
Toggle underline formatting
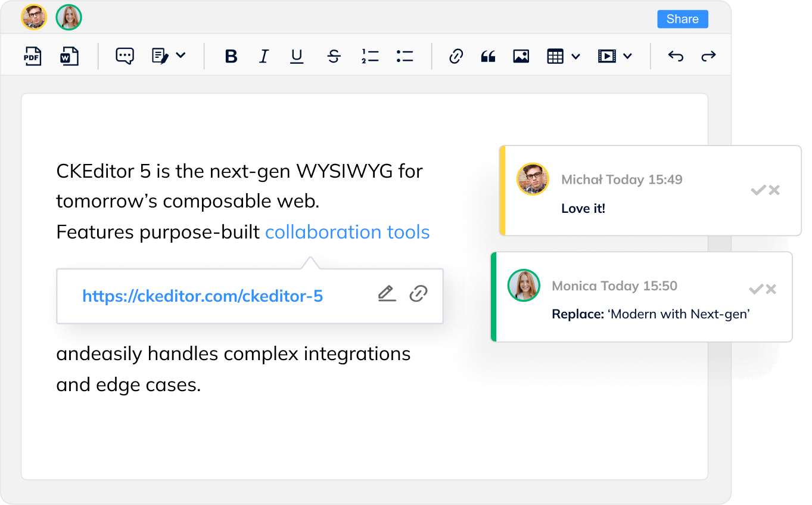[297, 57]
